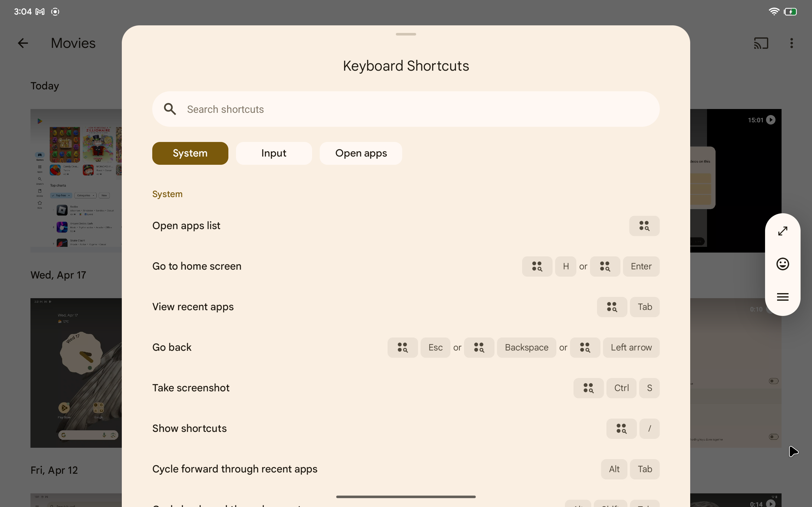Click the Search shortcuts input field
The height and width of the screenshot is (507, 812).
tap(406, 109)
